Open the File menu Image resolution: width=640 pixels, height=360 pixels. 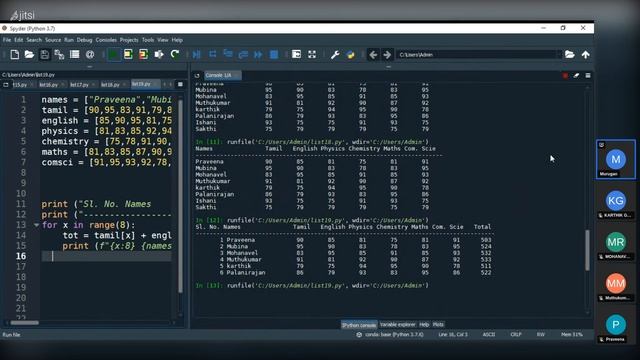pos(7,40)
